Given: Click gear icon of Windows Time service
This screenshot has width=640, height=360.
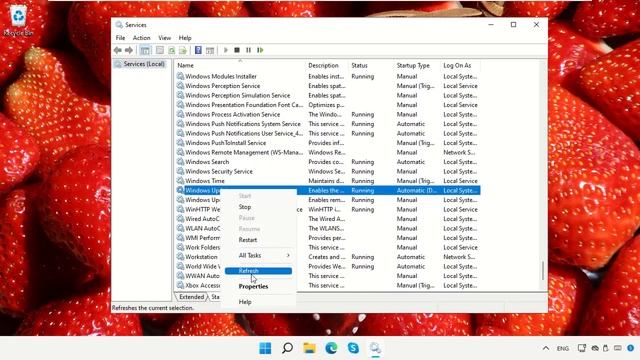Looking at the screenshot, I should (180, 180).
